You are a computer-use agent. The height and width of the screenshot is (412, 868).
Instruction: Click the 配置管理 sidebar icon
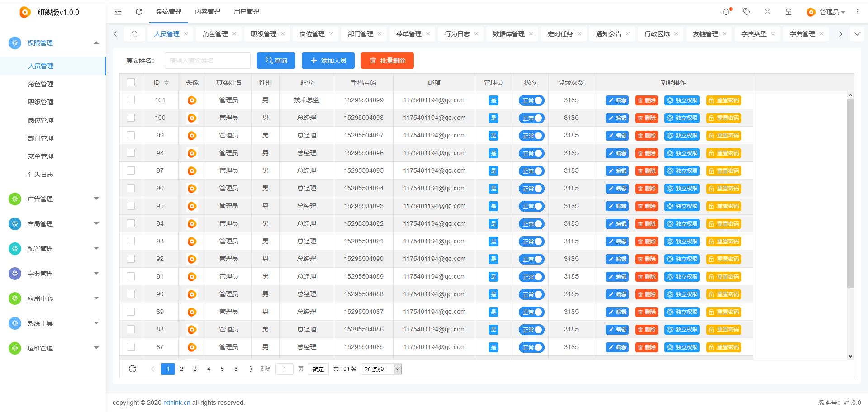(15, 249)
